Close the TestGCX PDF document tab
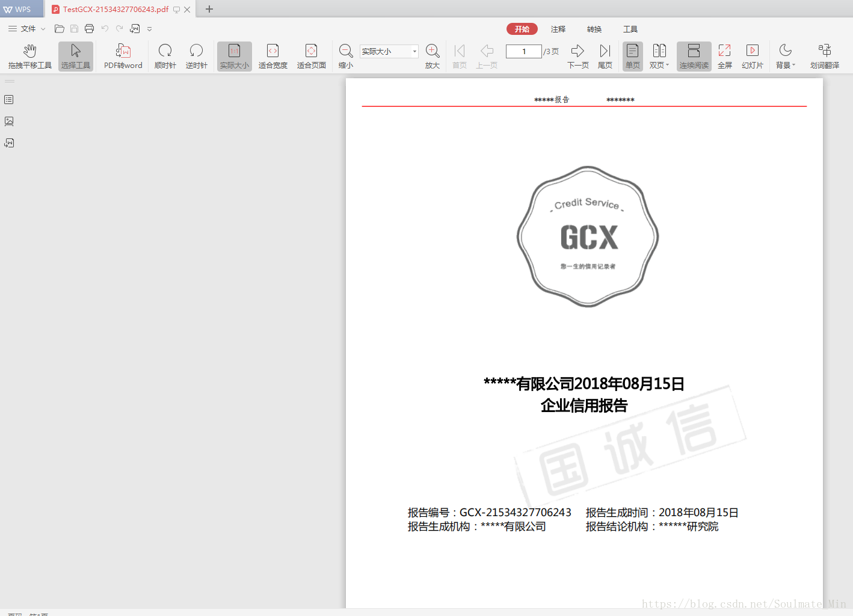853x616 pixels. pos(187,10)
